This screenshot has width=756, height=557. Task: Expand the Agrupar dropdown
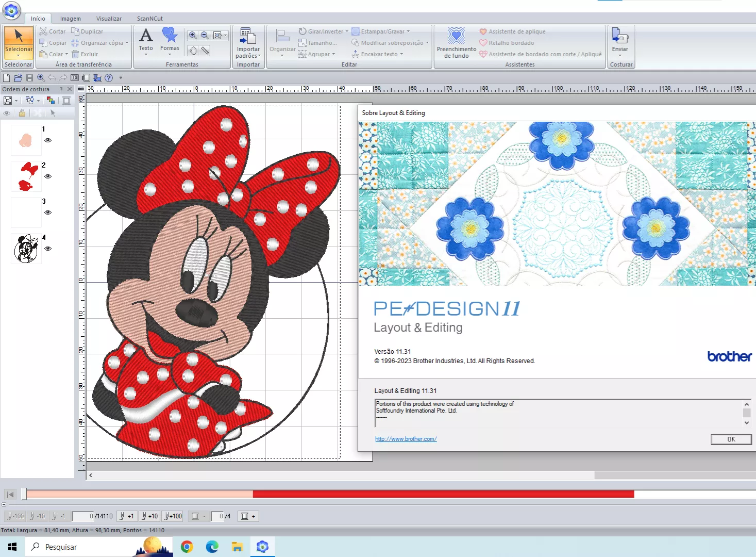point(333,54)
